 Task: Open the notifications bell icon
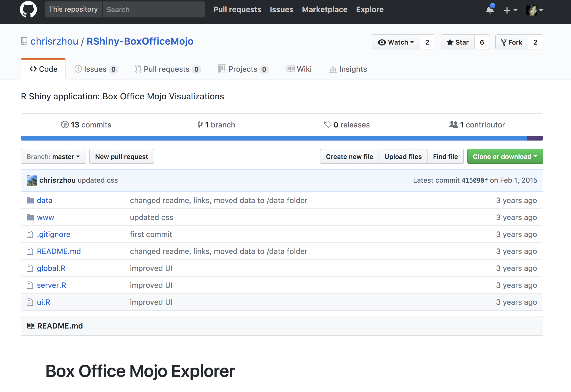tap(490, 10)
